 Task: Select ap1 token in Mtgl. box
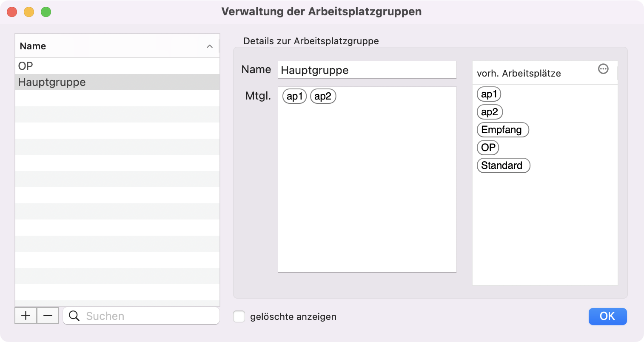point(294,96)
